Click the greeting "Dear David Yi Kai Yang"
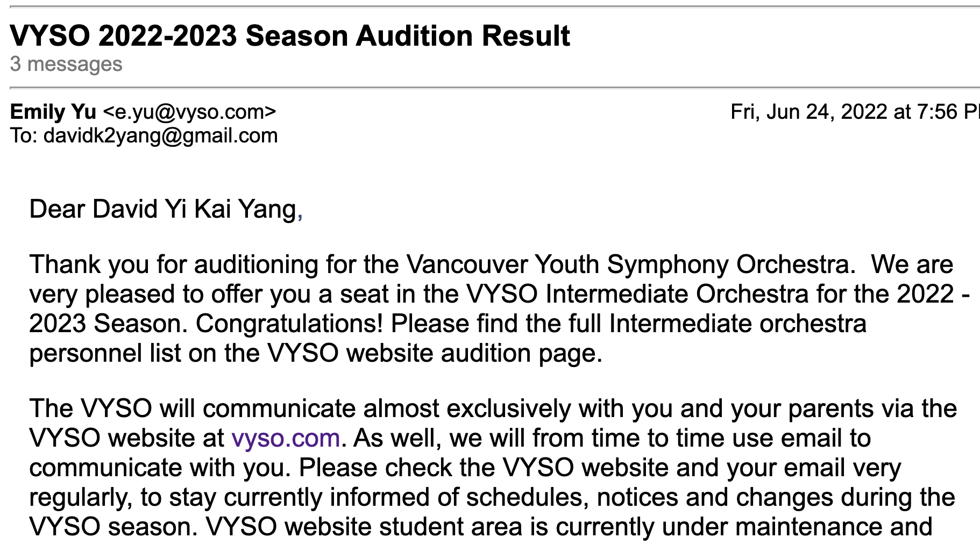The image size is (980, 545). click(x=162, y=209)
